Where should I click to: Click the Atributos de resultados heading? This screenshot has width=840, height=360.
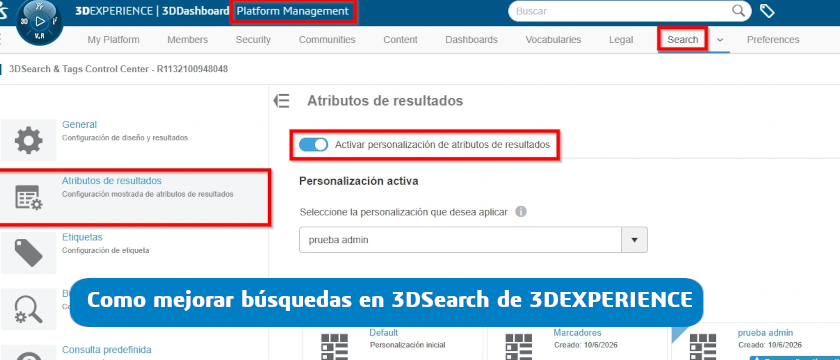[385, 100]
